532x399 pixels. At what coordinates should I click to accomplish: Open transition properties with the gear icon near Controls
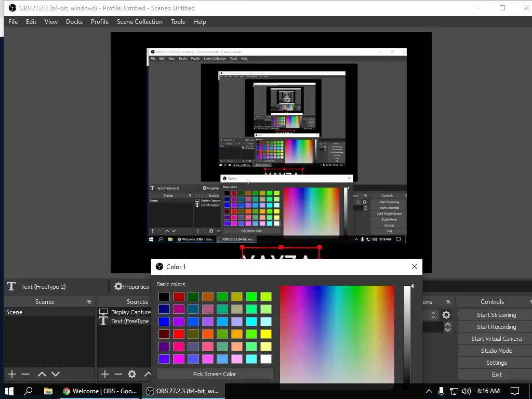[x=446, y=315]
